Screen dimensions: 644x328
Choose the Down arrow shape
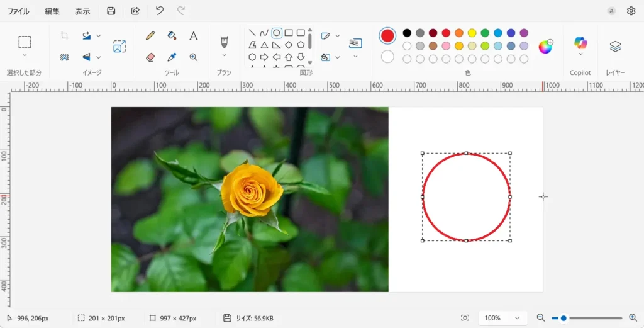pos(301,57)
